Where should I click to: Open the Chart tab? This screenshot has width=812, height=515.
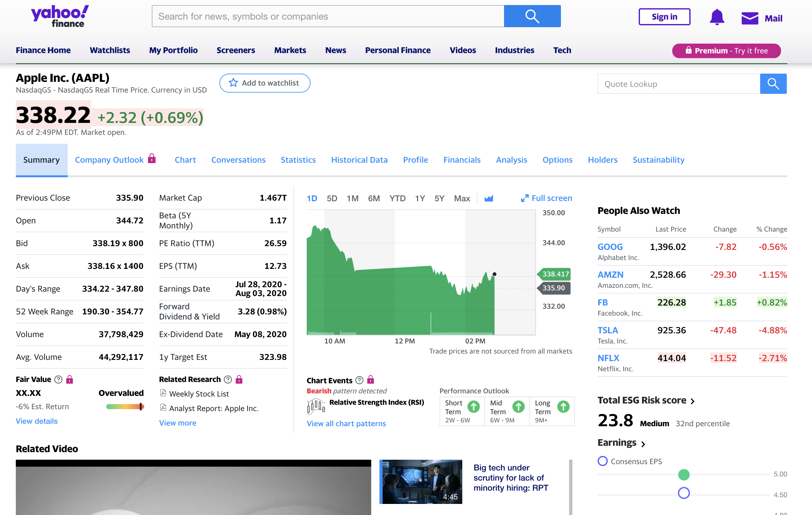tap(185, 160)
